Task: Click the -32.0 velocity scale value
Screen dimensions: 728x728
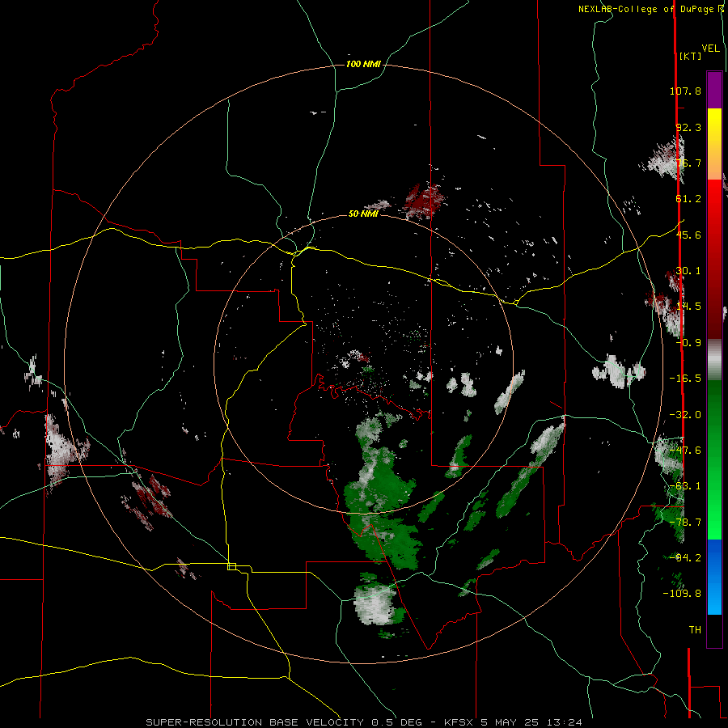Action: (685, 415)
